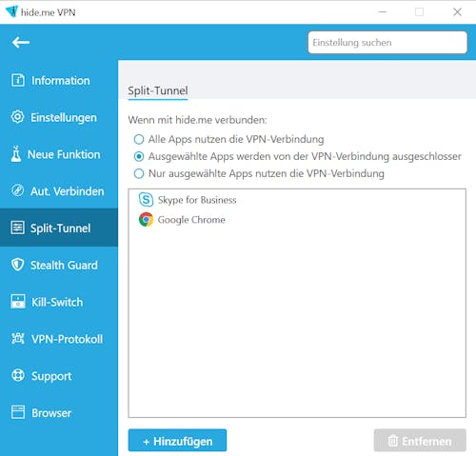Open the VPN-Protokoll icon

18,339
